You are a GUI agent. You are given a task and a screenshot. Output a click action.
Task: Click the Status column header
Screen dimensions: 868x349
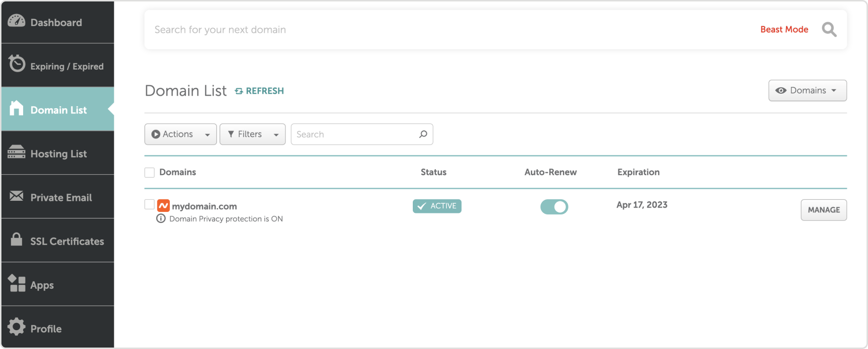434,172
